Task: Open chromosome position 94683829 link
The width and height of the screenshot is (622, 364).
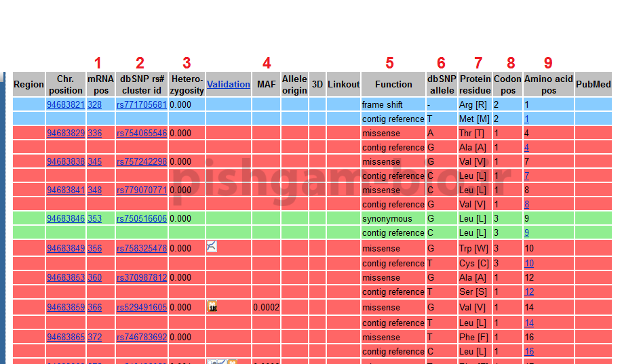Action: 66,134
